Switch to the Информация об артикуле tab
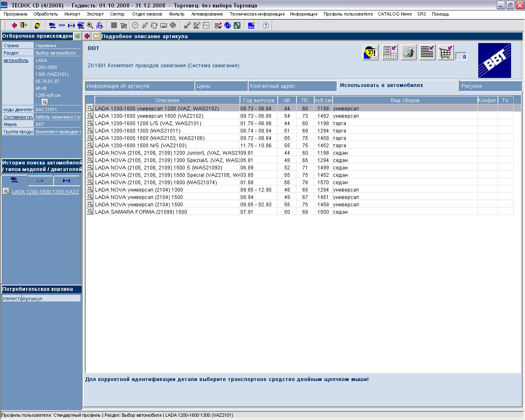 139,86
